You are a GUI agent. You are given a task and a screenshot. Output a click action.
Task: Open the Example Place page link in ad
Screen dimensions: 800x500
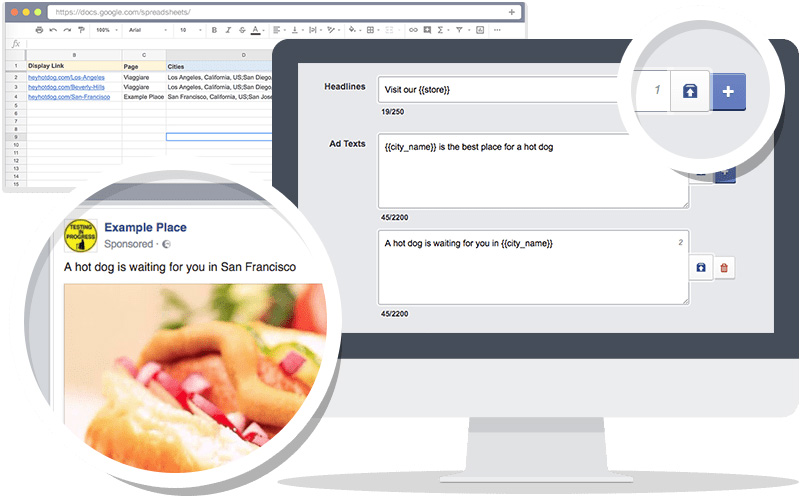point(145,228)
